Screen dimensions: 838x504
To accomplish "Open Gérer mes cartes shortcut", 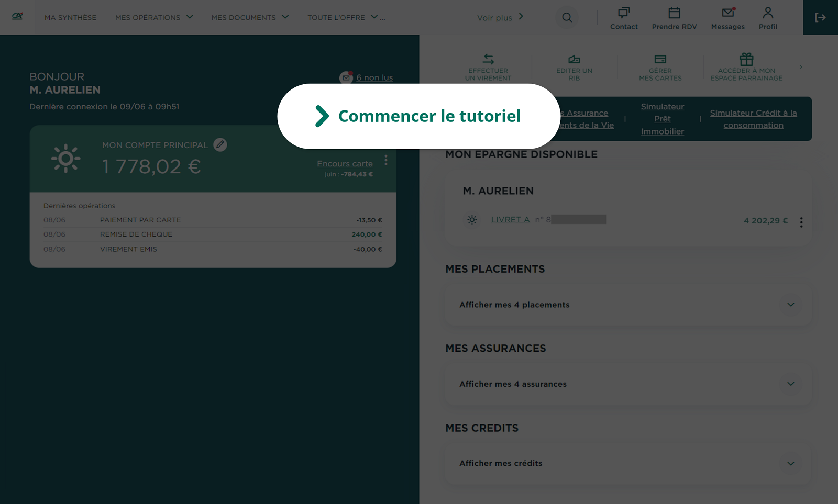I will 660,68.
